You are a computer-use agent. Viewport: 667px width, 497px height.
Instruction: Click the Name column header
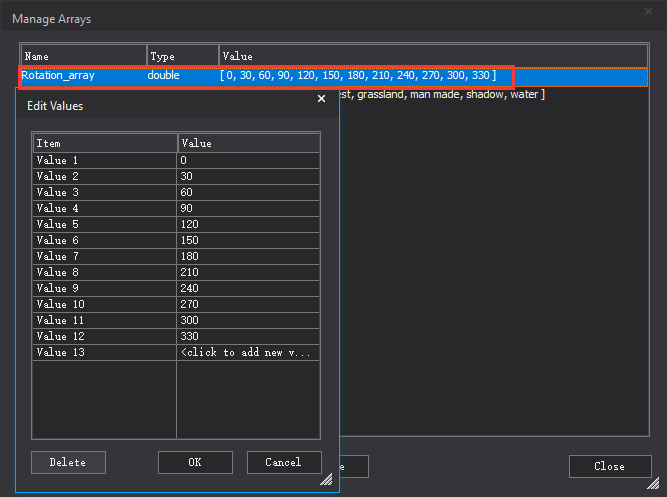(x=84, y=56)
